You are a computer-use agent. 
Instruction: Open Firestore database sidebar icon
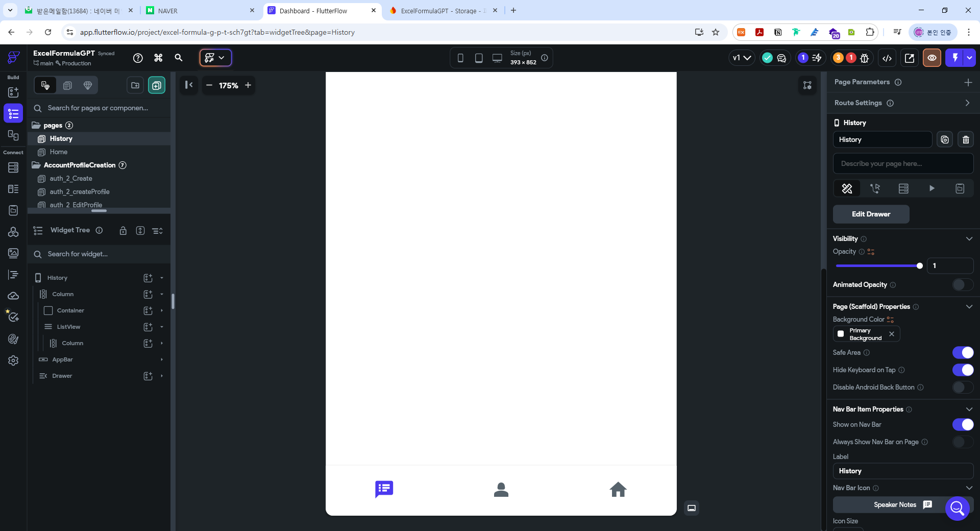point(13,167)
